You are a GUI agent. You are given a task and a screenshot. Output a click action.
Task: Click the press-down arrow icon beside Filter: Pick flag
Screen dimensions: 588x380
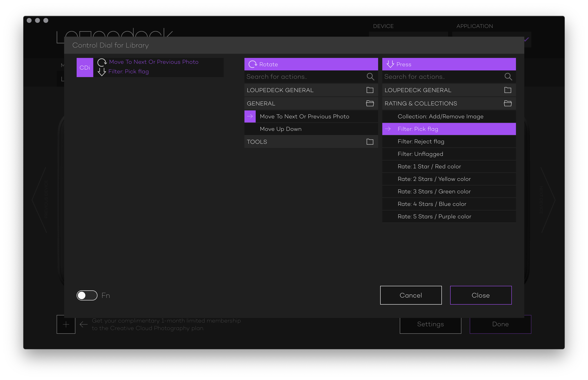102,72
